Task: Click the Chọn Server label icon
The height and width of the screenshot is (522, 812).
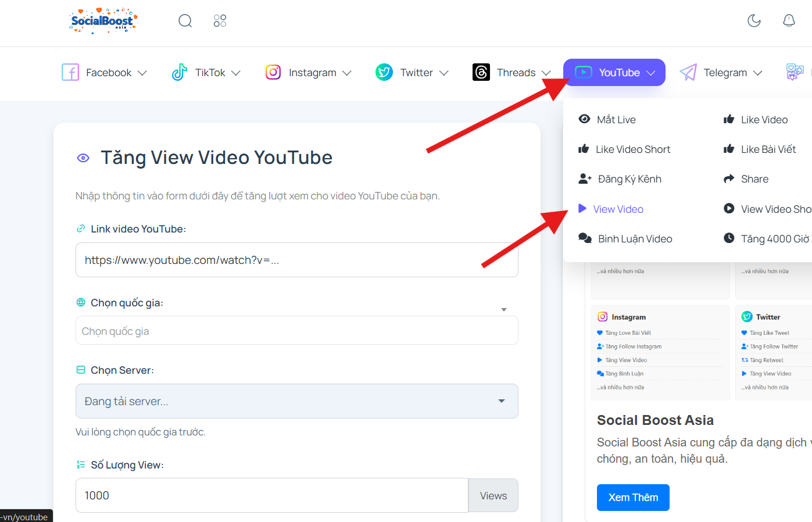Action: 81,370
